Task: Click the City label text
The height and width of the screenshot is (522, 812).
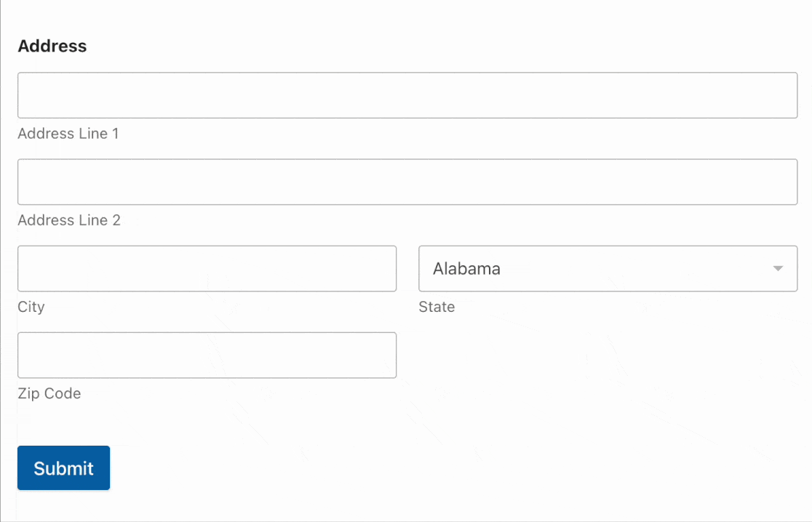Action: 31,307
